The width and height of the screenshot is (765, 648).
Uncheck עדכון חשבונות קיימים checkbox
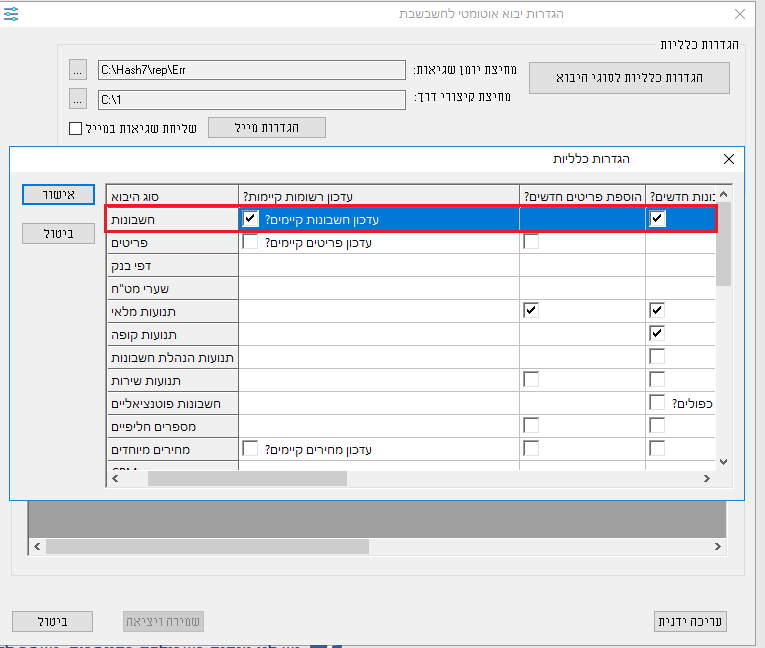pyautogui.click(x=250, y=219)
